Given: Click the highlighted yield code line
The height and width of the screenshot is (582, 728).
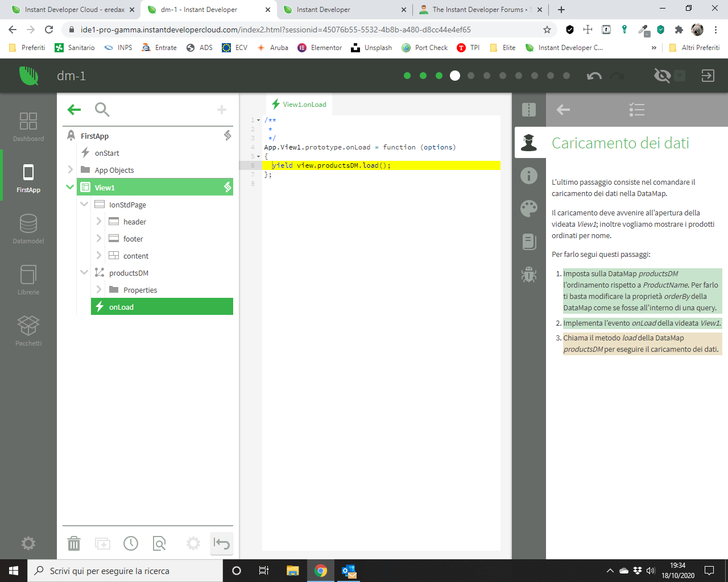Looking at the screenshot, I should (x=381, y=165).
